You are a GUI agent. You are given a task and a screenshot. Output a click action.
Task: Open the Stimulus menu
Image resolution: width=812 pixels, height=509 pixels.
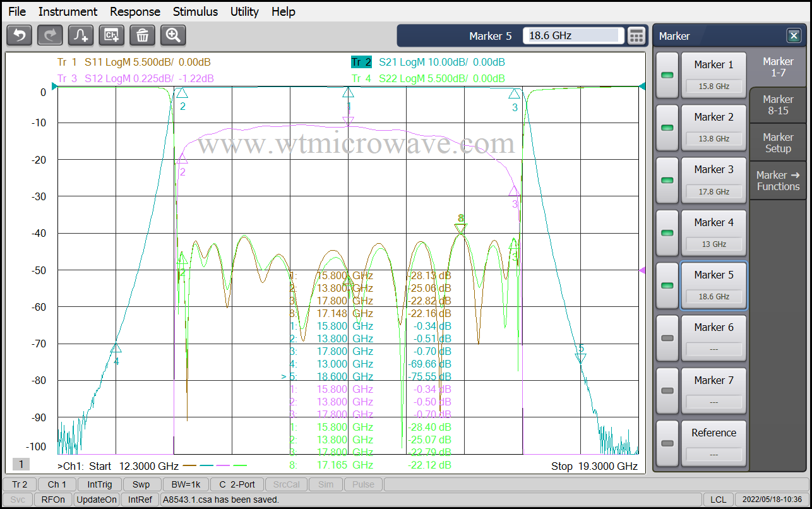195,11
